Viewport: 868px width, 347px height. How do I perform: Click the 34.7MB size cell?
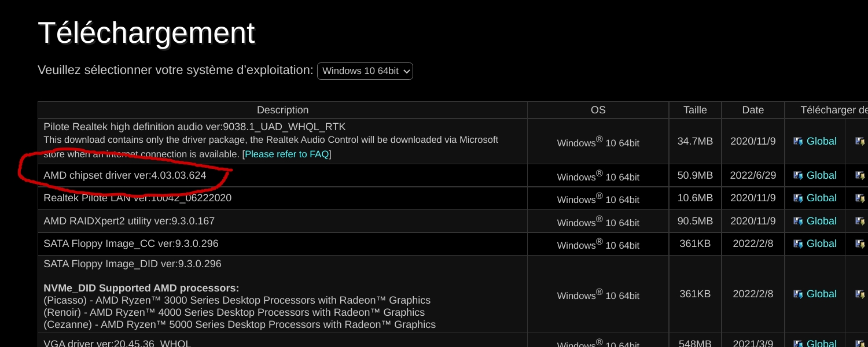click(695, 141)
